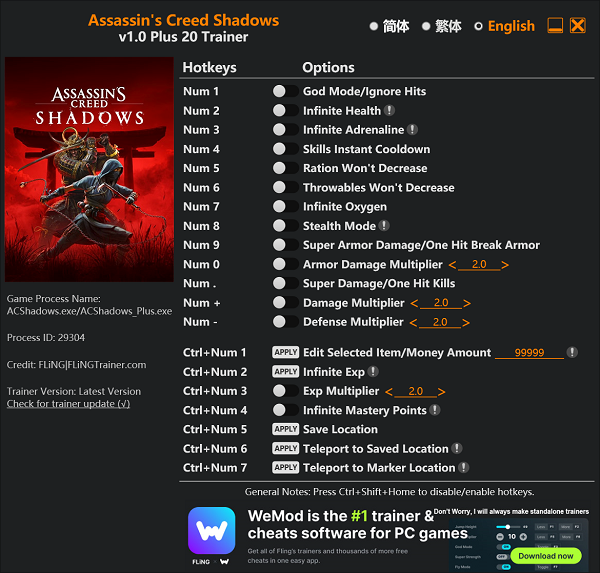Toggle God Mode/Ignore Hits on
The width and height of the screenshot is (600, 573).
[280, 92]
